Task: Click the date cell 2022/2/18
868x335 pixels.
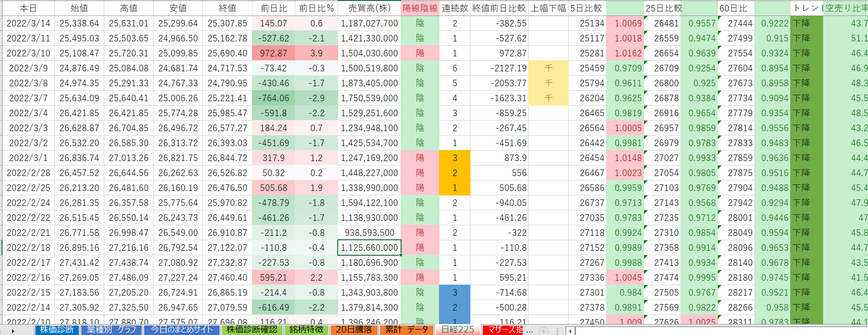Action: [28, 248]
